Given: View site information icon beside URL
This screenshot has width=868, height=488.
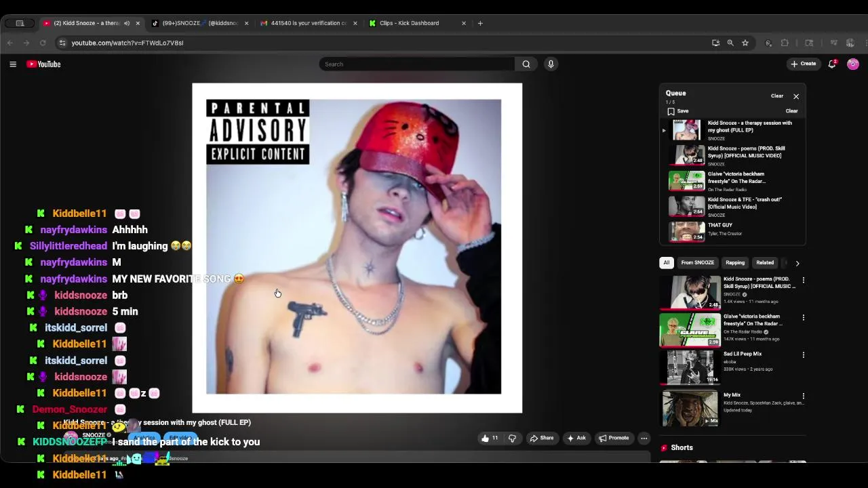Looking at the screenshot, I should [62, 43].
